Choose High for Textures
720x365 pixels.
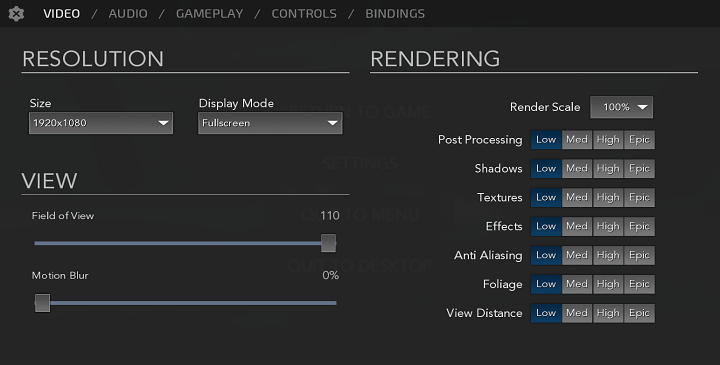[x=608, y=197]
